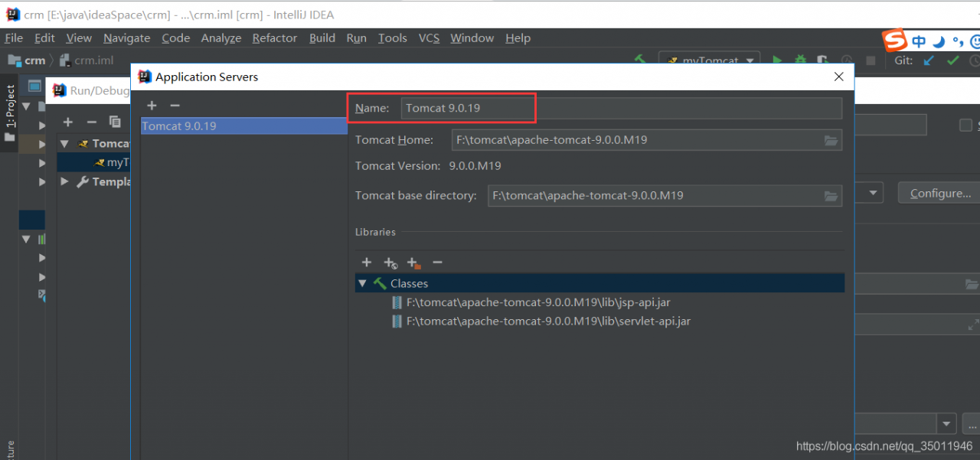980x460 pixels.
Task: Expand the Templates node
Action: pos(64,181)
